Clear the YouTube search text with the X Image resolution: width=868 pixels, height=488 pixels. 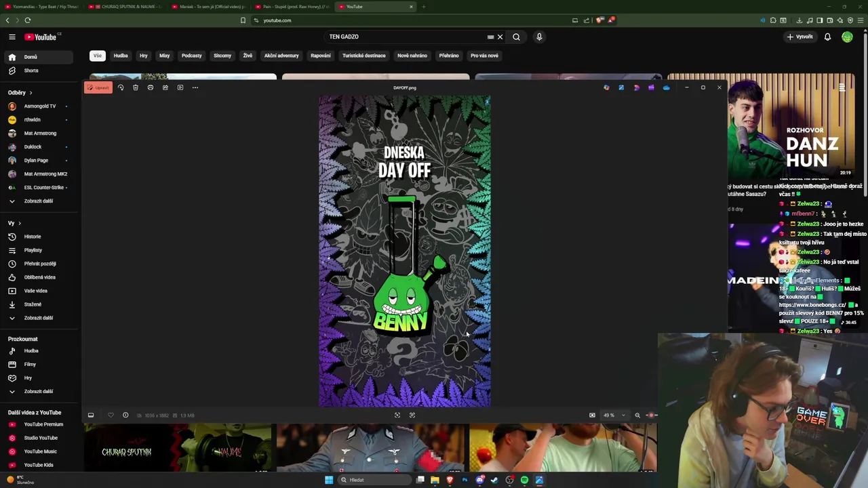click(500, 37)
